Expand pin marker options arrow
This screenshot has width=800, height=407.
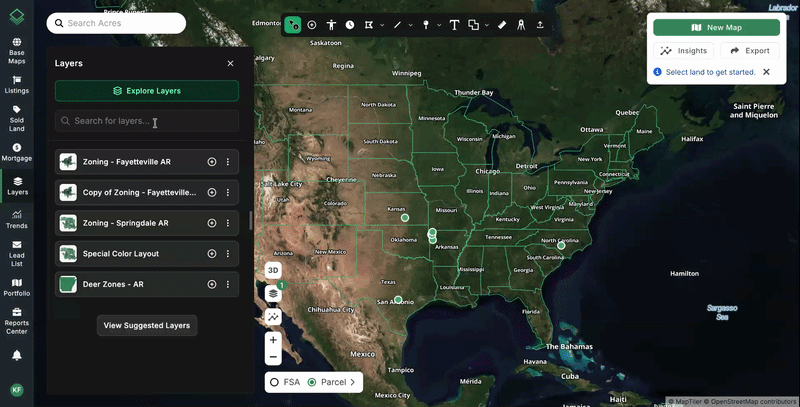point(439,25)
